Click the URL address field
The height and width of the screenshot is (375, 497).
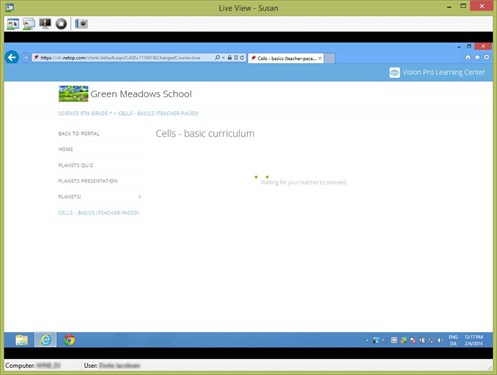[x=123, y=58]
